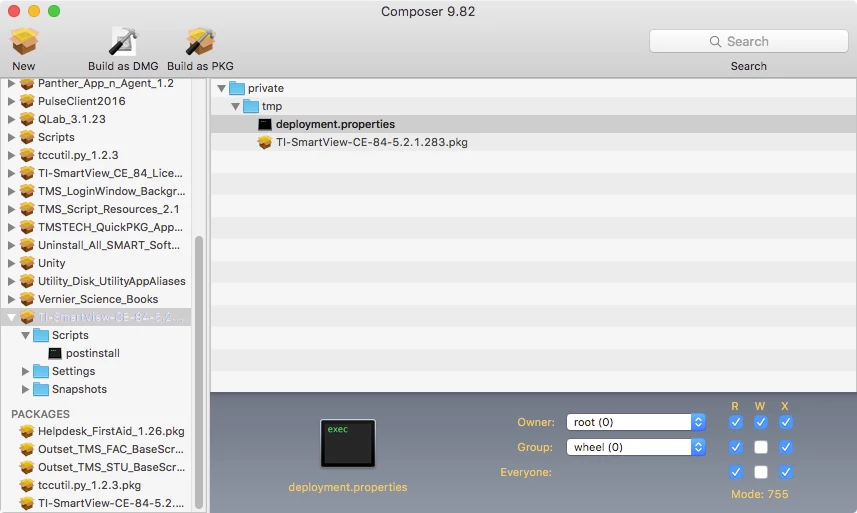Click the deployment.properties file name row
Viewport: 857px width, 513px height.
(x=533, y=125)
